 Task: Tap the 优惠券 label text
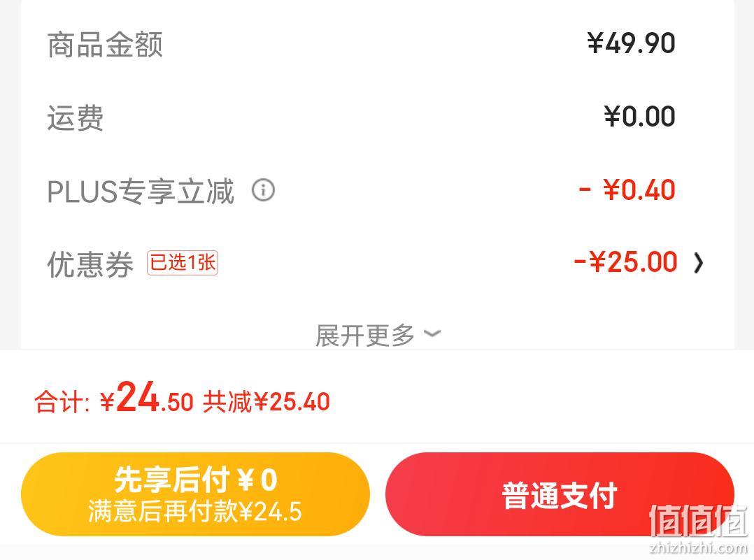click(x=90, y=264)
